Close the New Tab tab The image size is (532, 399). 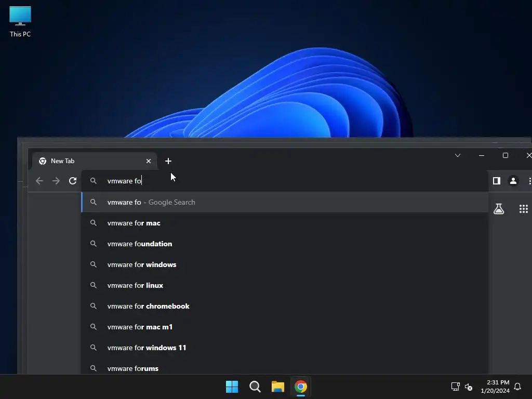coord(148,161)
